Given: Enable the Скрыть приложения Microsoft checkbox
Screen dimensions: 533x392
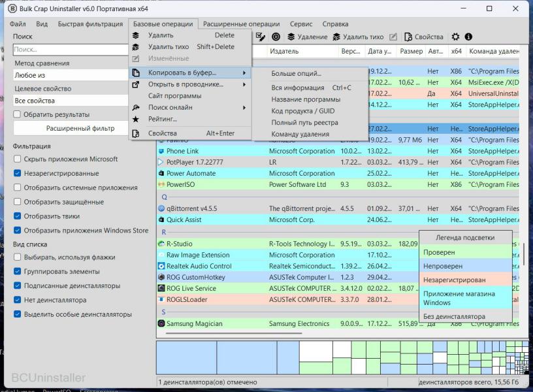Looking at the screenshot, I should 18,159.
